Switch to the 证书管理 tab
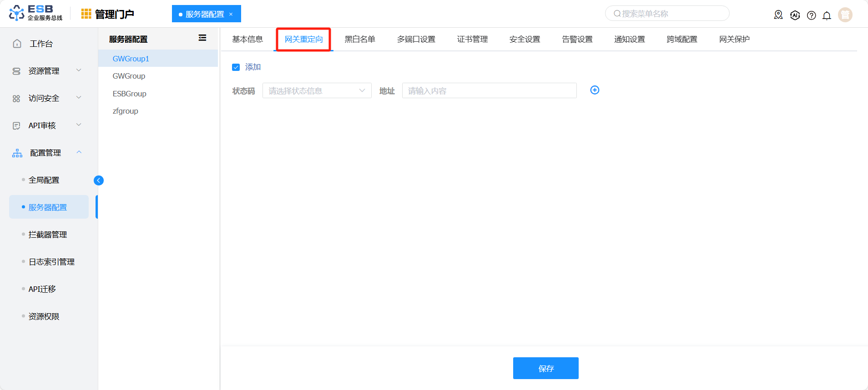Image resolution: width=868 pixels, height=390 pixels. pos(472,40)
